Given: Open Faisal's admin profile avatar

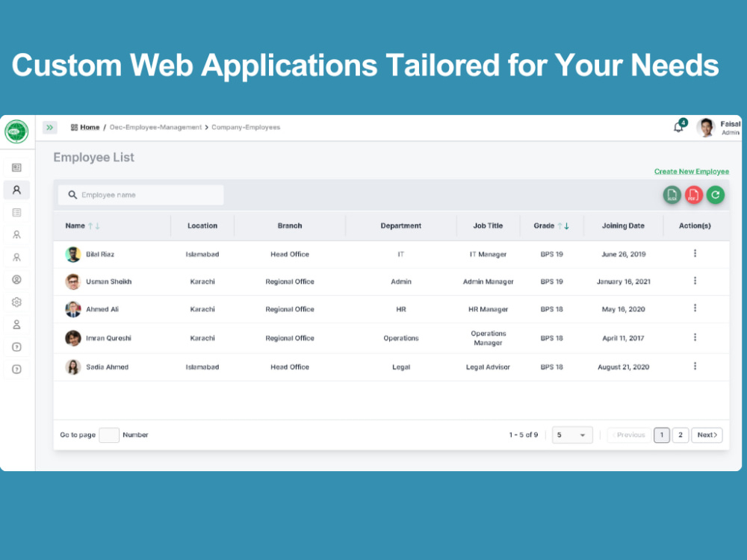Looking at the screenshot, I should tap(706, 128).
